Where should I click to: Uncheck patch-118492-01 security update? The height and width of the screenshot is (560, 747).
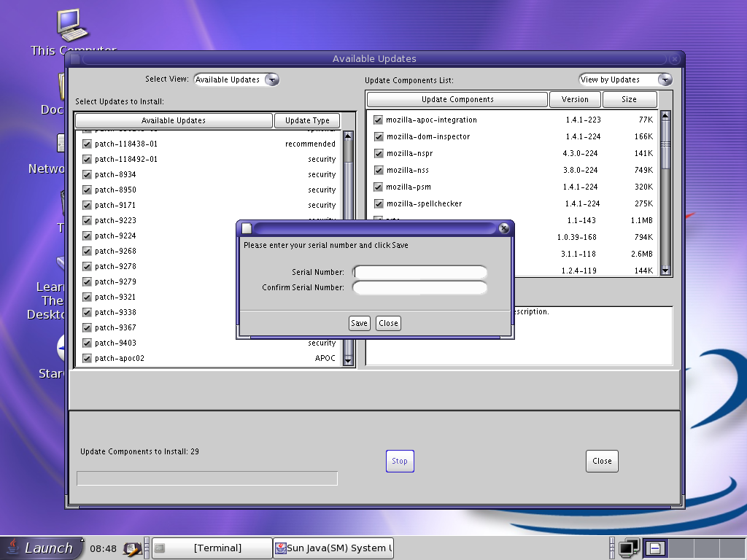[x=87, y=159]
